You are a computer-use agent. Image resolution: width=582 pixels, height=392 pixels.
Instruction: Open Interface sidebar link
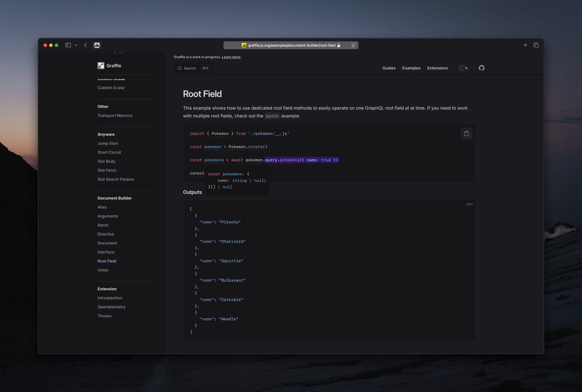(106, 252)
